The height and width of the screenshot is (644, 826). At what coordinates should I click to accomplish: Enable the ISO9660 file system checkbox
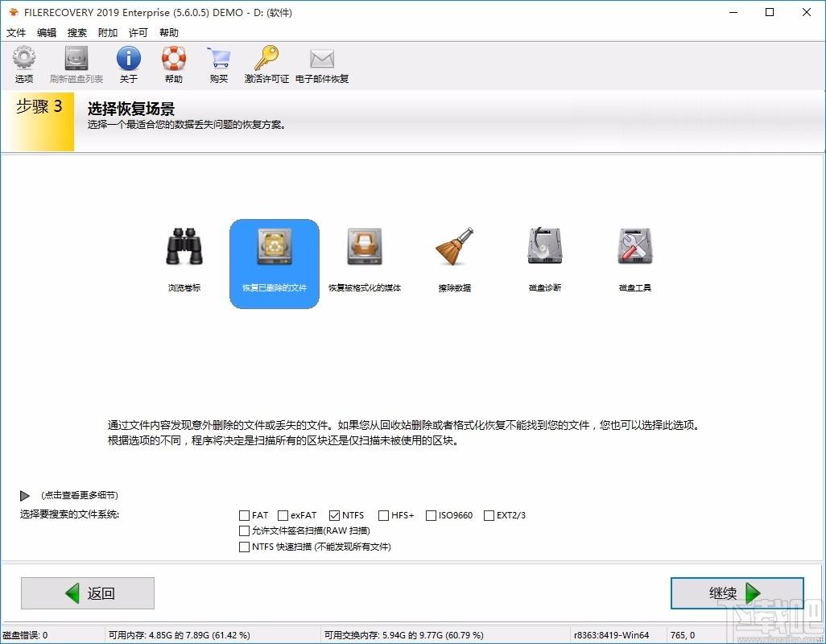431,515
